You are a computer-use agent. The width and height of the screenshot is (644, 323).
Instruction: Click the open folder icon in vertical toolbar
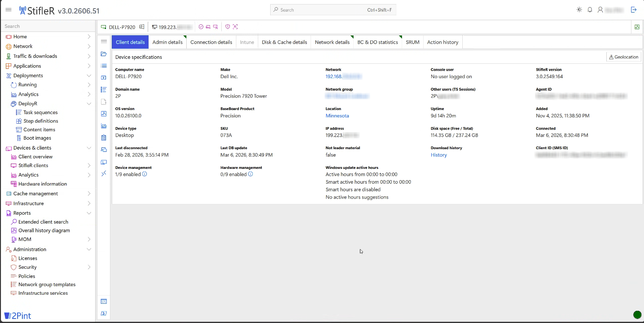pyautogui.click(x=104, y=54)
